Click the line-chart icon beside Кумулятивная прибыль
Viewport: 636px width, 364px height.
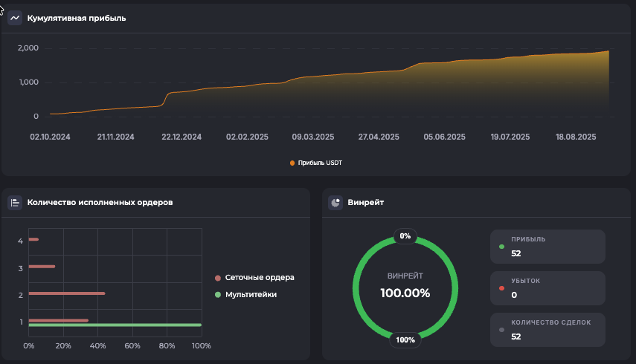click(15, 18)
